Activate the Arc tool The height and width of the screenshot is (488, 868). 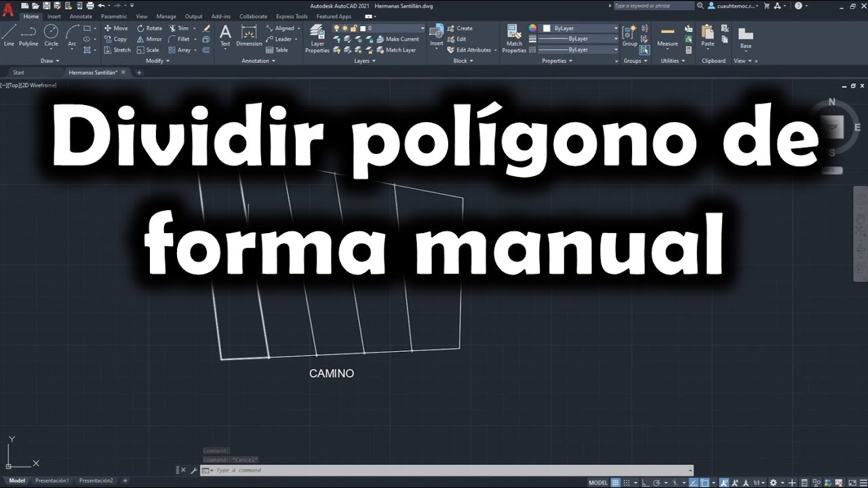pos(72,36)
